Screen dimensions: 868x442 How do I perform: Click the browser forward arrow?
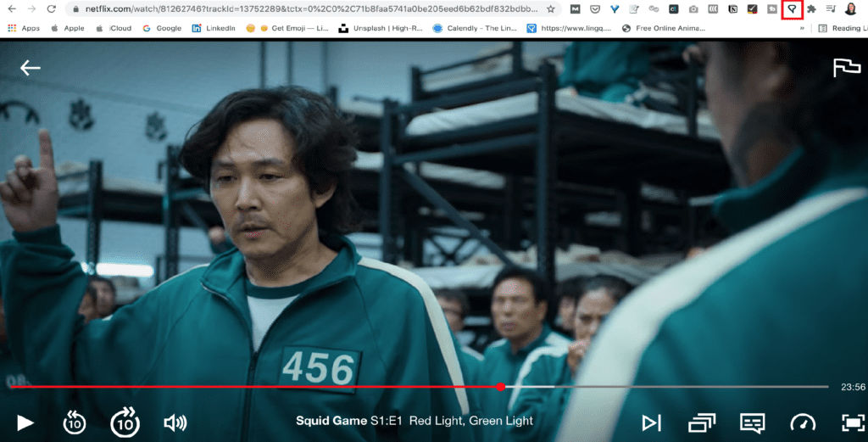(31, 8)
